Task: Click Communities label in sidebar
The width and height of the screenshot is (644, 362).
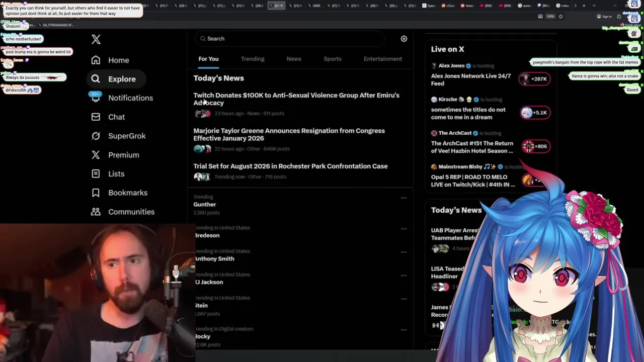Action: [x=131, y=212]
